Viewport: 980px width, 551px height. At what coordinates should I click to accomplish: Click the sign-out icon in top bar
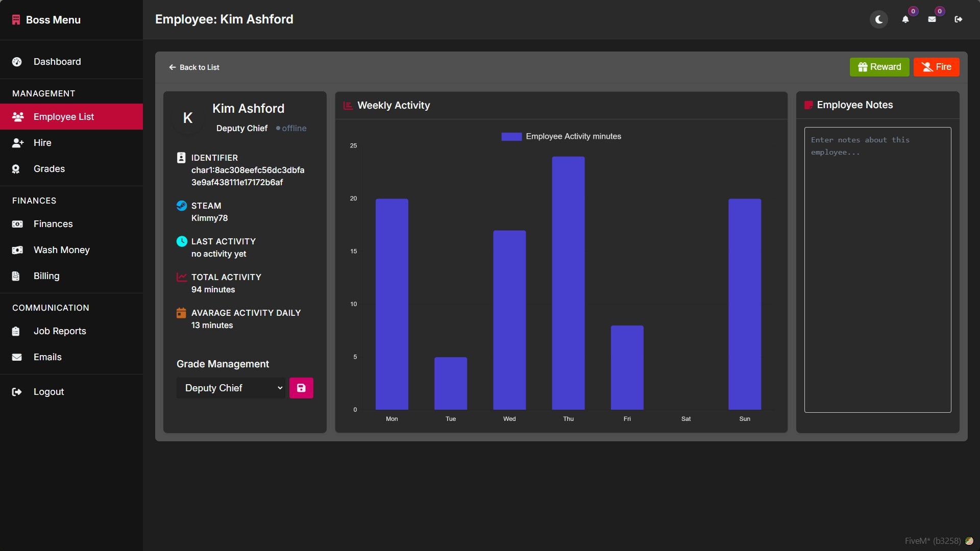[x=959, y=19]
